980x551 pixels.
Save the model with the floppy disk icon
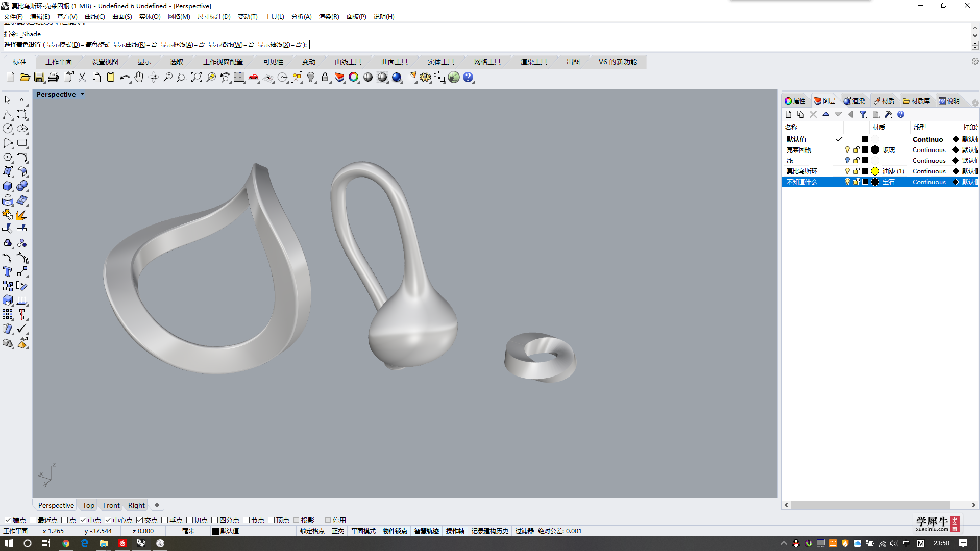coord(39,78)
